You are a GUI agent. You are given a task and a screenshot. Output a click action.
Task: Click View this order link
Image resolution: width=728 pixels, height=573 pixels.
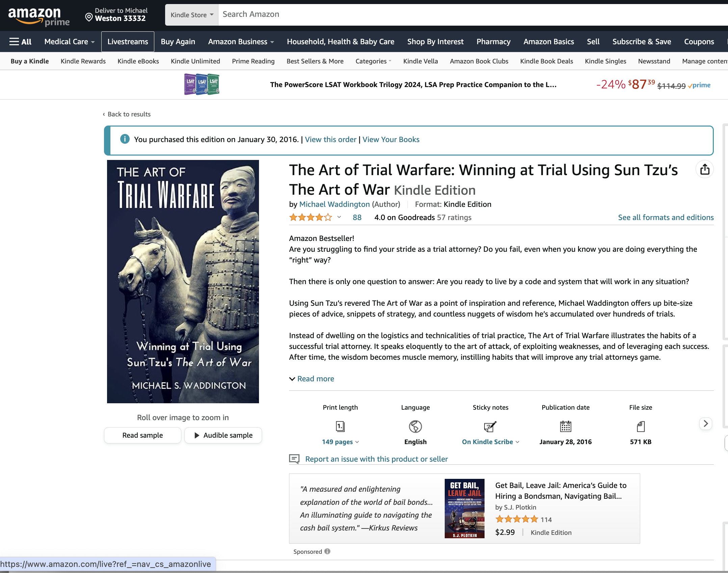click(x=331, y=139)
